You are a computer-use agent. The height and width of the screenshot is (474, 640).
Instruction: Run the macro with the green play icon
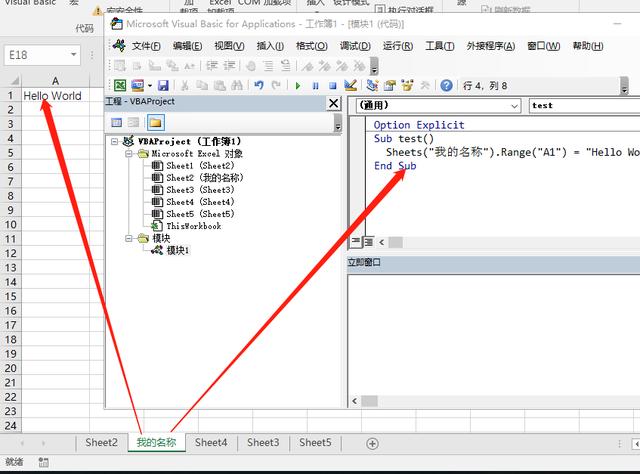(x=298, y=86)
